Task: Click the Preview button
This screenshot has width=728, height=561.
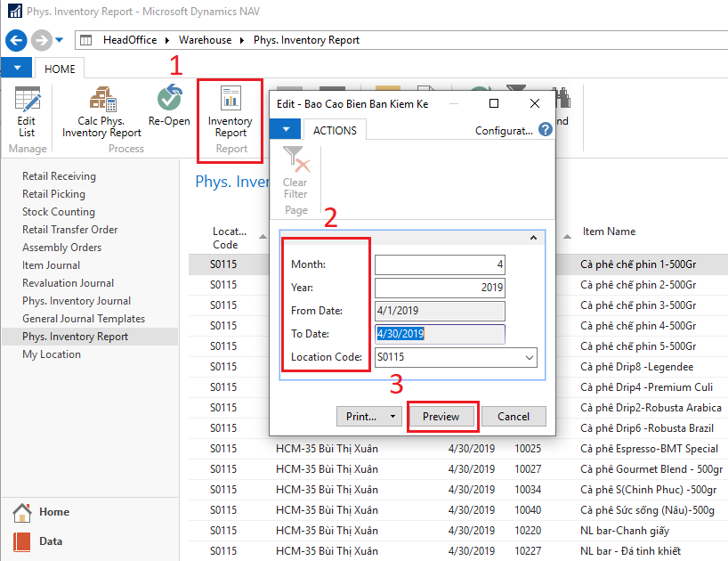Action: click(441, 416)
